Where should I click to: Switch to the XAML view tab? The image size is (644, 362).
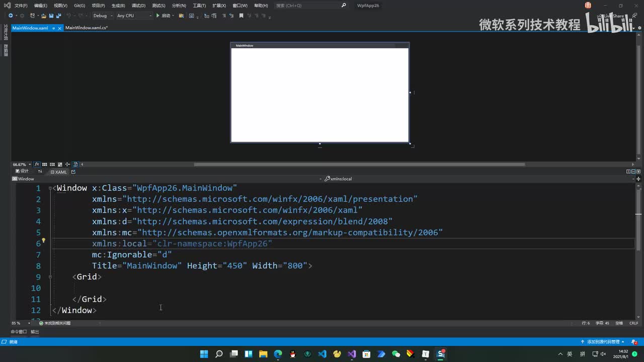[58, 172]
